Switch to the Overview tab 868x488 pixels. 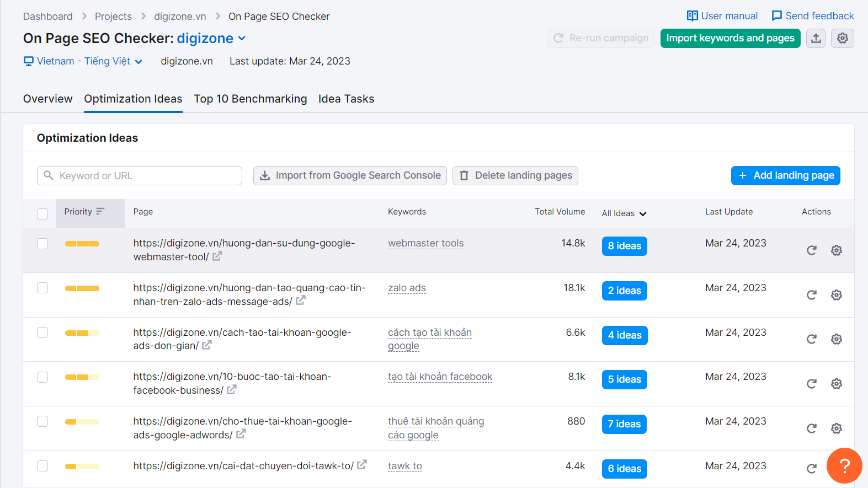(47, 99)
